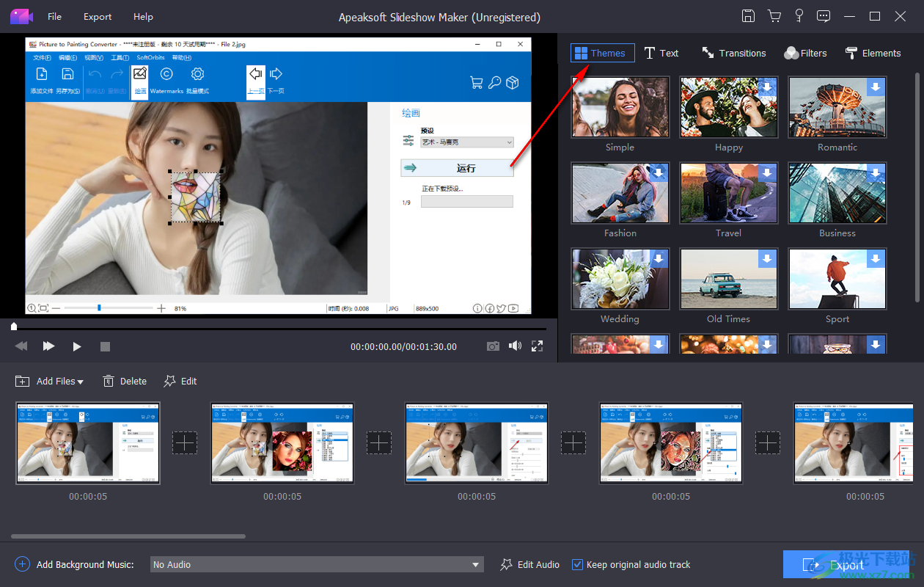This screenshot has height=587, width=924.
Task: Open the background music dropdown
Action: pyautogui.click(x=317, y=564)
